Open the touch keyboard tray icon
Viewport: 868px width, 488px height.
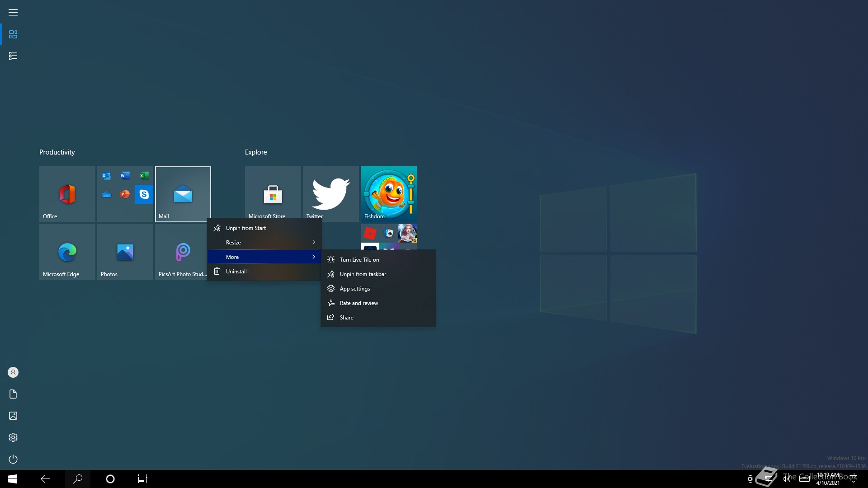805,479
